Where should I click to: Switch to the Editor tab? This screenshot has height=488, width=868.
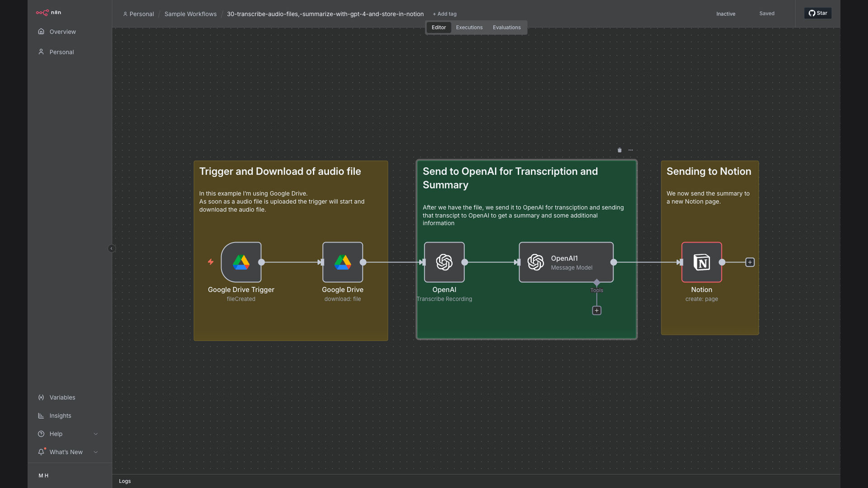[439, 28]
